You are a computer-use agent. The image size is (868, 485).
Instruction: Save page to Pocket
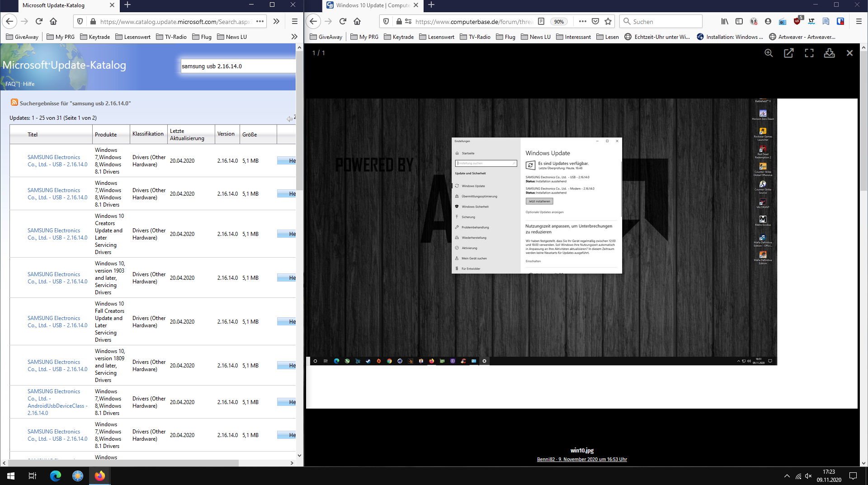pyautogui.click(x=595, y=21)
